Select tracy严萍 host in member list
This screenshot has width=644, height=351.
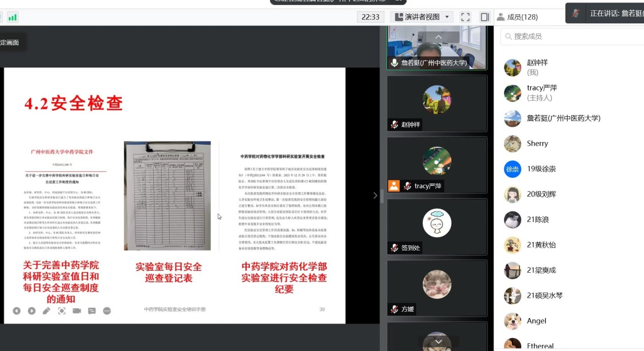click(541, 92)
